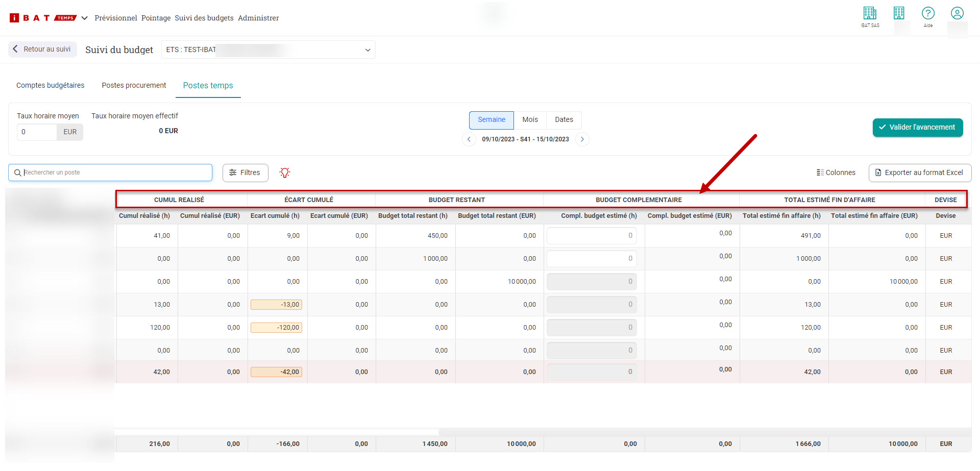Go to previous week arrow
Screen dimensions: 980x471
(469, 139)
